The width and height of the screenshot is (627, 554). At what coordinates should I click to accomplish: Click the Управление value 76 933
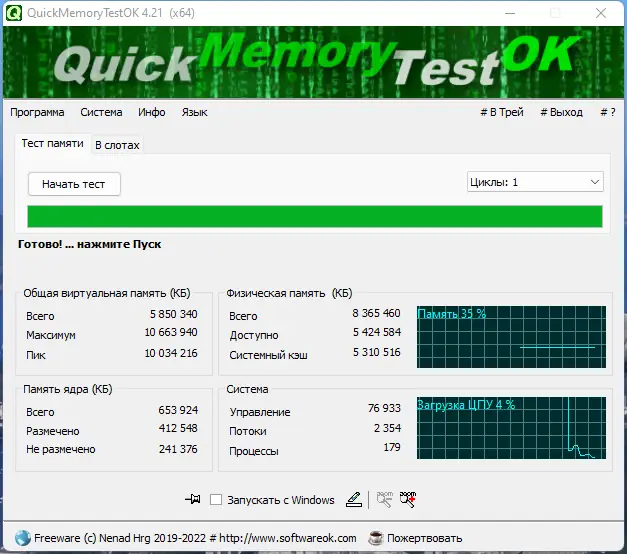point(384,408)
